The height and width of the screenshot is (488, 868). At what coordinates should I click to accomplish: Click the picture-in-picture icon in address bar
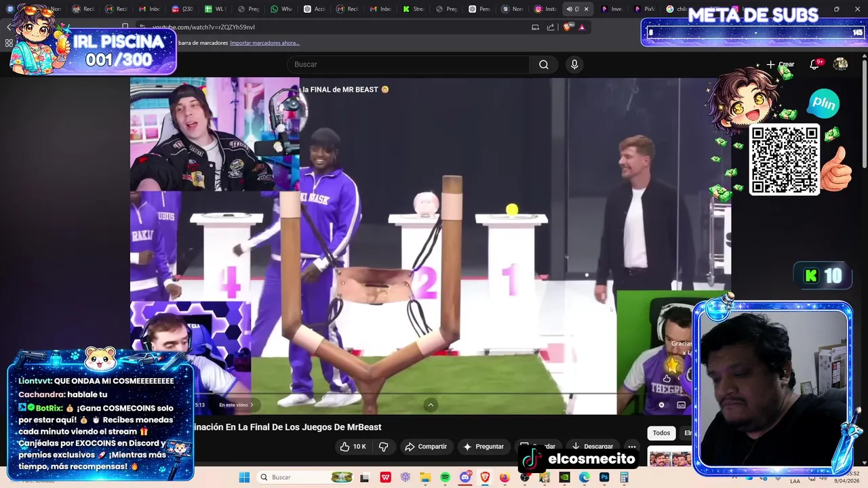click(535, 27)
